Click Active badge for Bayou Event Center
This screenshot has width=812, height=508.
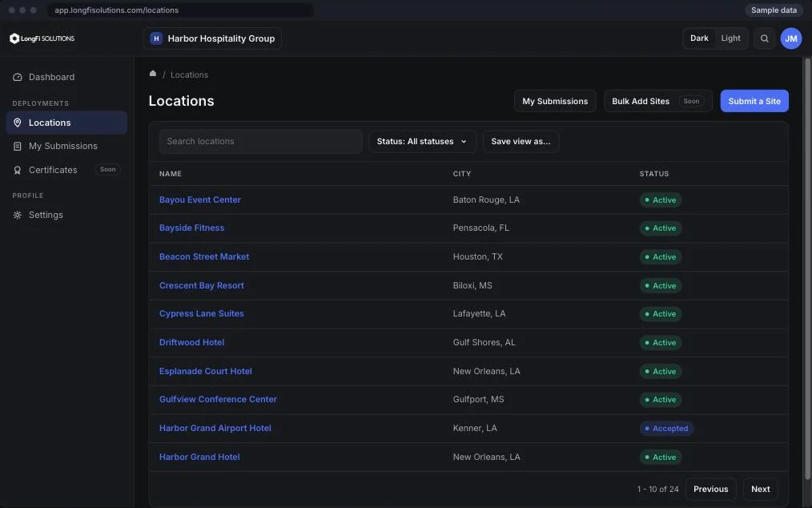pos(661,200)
